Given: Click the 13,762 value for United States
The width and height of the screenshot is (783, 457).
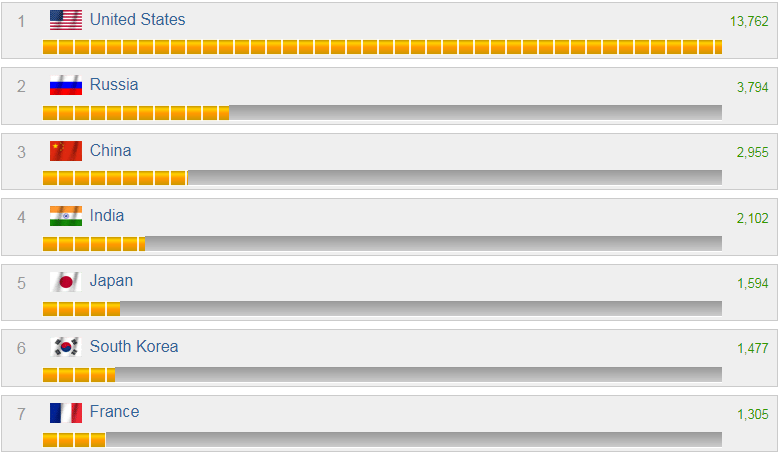Looking at the screenshot, I should pyautogui.click(x=750, y=21).
